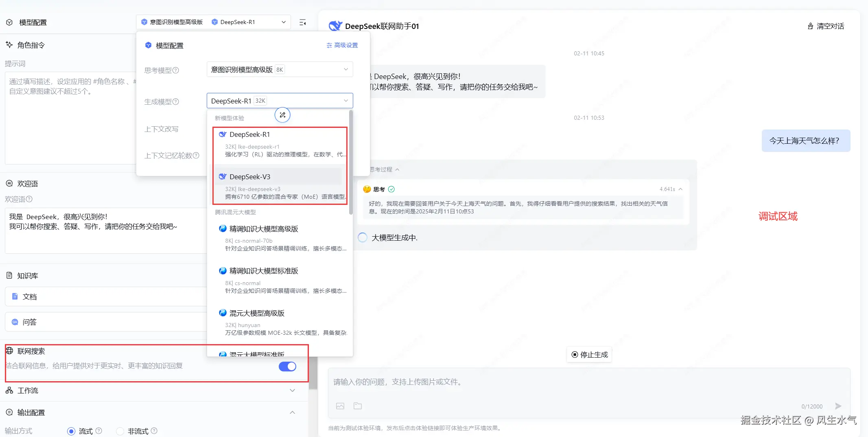Click the upload file folder icon
868x437 pixels.
[358, 406]
